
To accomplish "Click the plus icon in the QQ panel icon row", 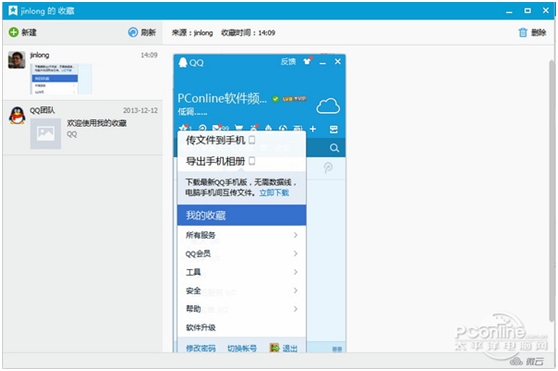I will pos(313,129).
